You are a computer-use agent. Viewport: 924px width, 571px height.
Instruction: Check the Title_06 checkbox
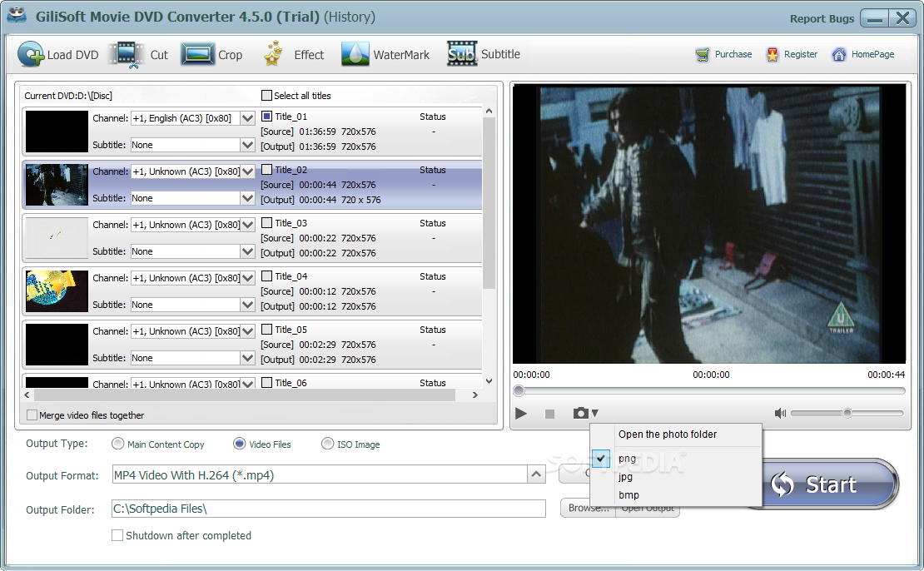266,382
